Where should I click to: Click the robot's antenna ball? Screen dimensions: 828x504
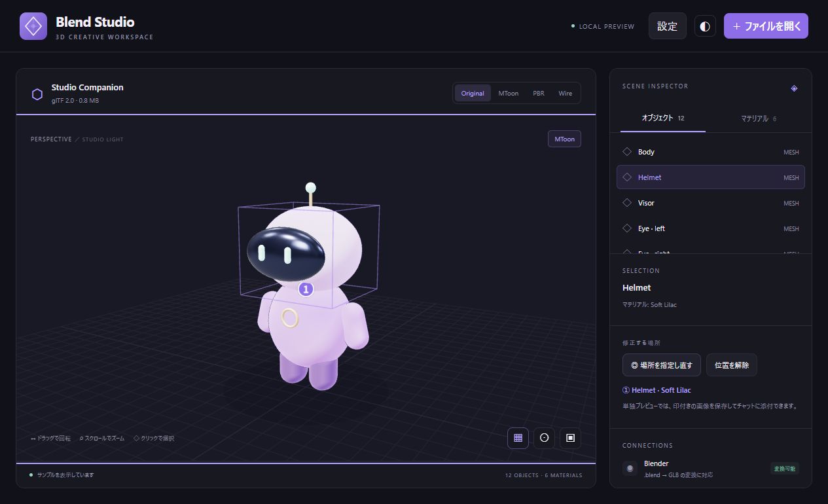point(311,188)
